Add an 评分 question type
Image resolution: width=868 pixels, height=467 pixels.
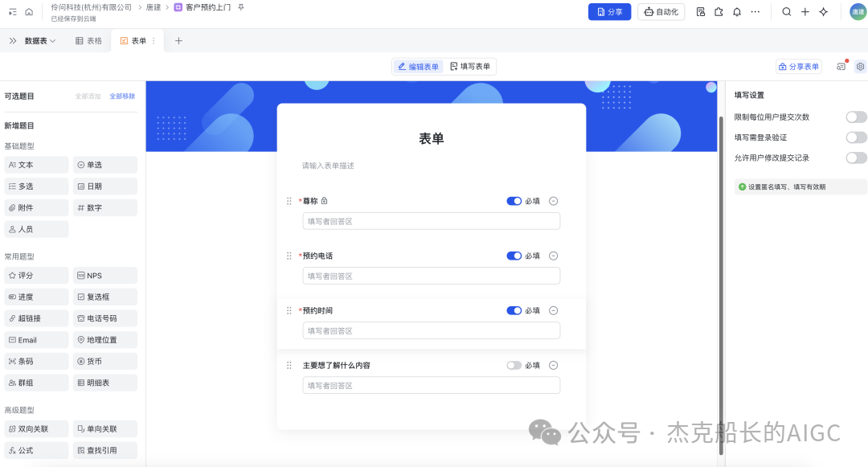pos(36,276)
